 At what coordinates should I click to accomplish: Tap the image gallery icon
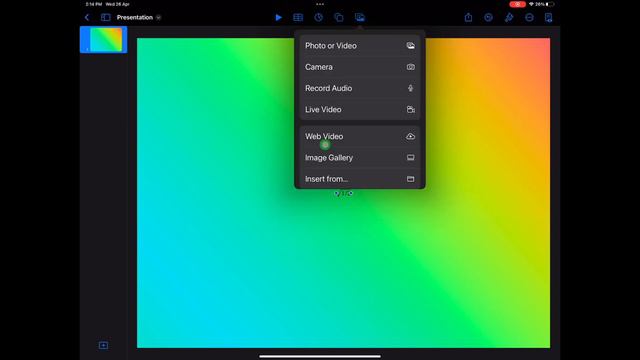(411, 158)
